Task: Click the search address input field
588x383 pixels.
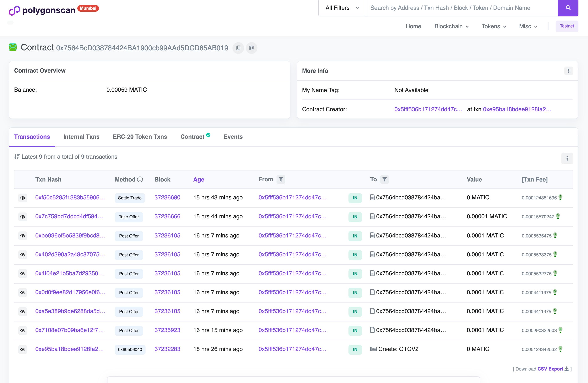Action: click(x=462, y=8)
